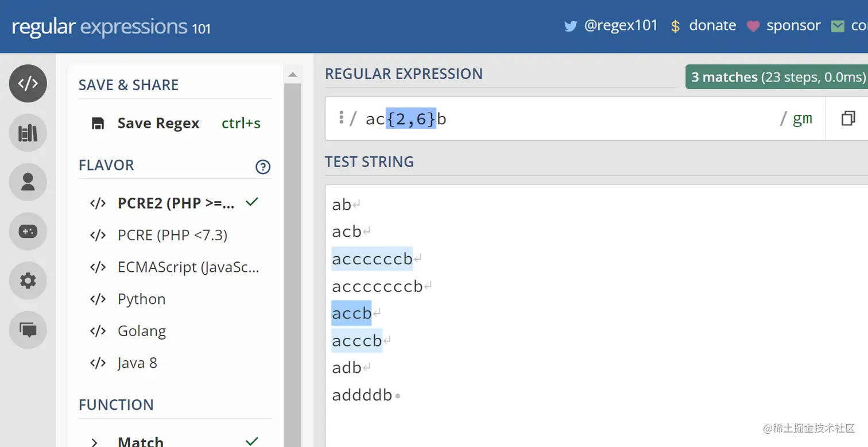Viewport: 868px width, 447px height.
Task: Open the delimiter selector dots menu
Action: [341, 118]
